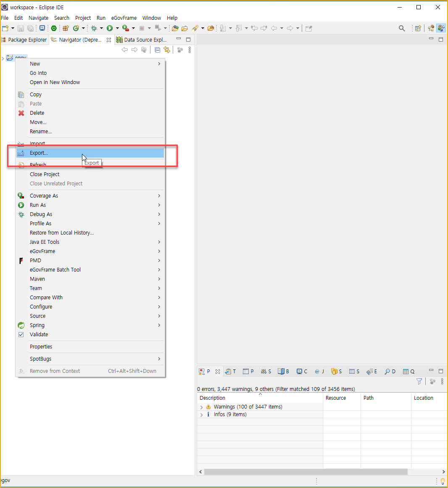
Task: Choose Go Into from context menu
Action: [x=91, y=73]
